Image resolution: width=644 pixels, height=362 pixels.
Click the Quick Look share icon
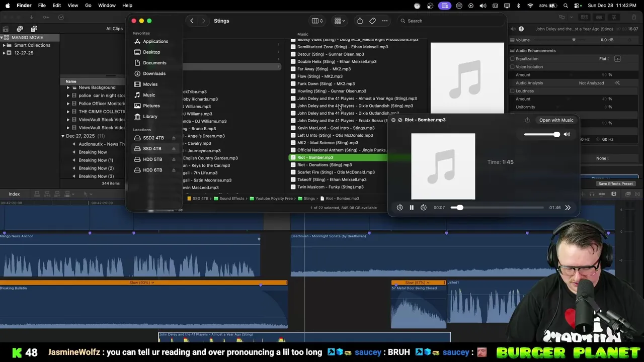pyautogui.click(x=527, y=120)
